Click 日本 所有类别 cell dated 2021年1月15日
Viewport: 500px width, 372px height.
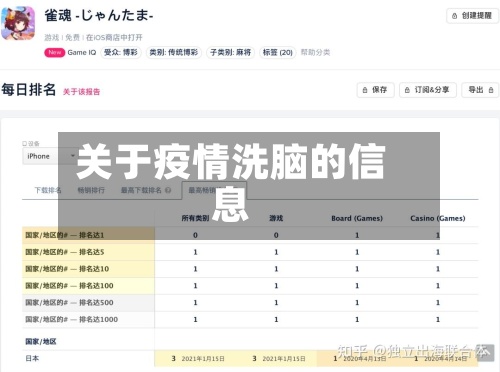click(195, 359)
